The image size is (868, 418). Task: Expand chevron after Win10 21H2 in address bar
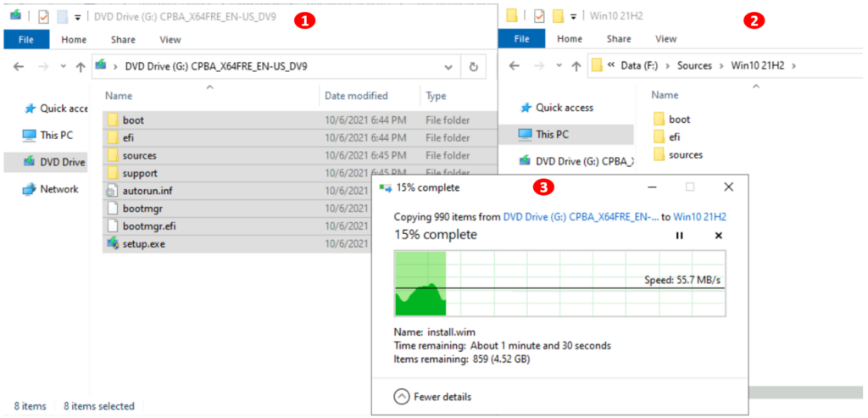(794, 66)
